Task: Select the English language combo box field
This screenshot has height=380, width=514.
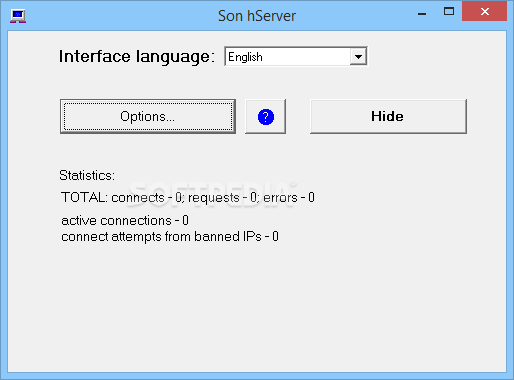Action: click(x=296, y=57)
